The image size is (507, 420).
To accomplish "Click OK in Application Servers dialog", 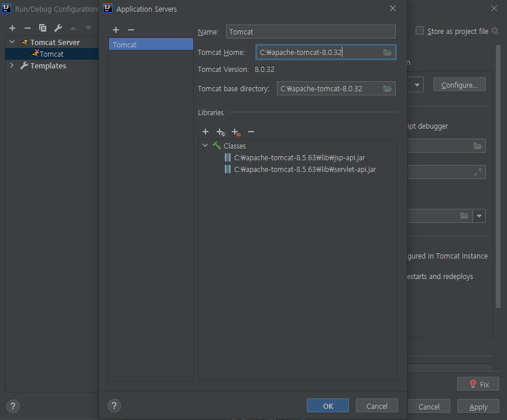I will 327,406.
